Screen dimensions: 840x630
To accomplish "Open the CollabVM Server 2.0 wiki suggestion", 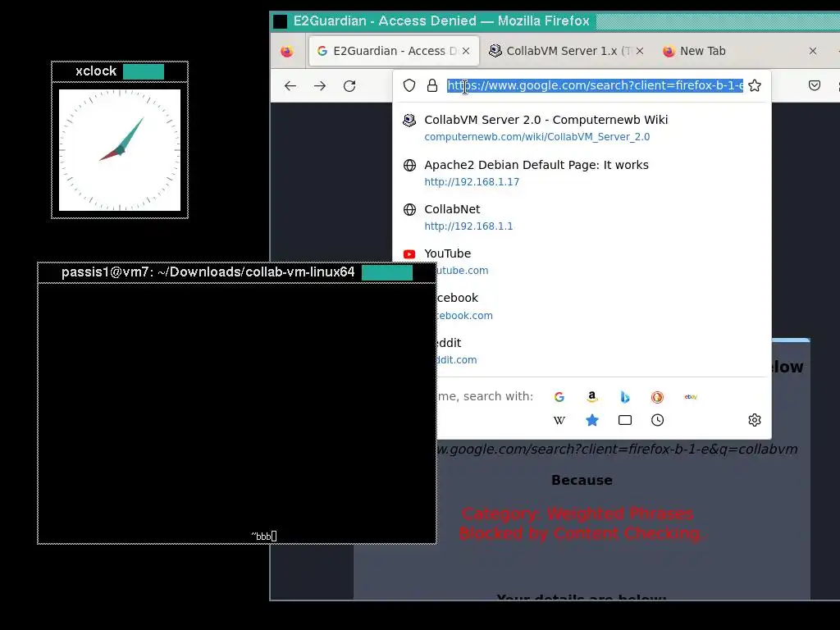I will 582,127.
